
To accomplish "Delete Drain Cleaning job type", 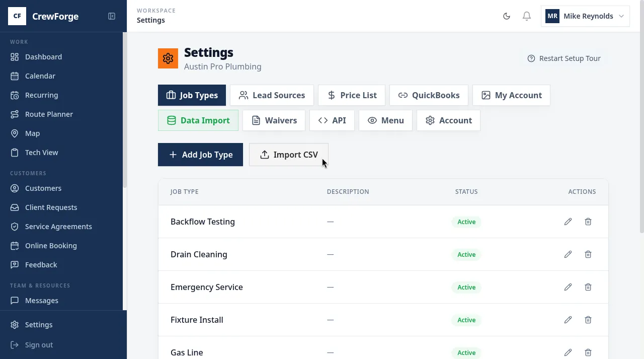I will 588,254.
